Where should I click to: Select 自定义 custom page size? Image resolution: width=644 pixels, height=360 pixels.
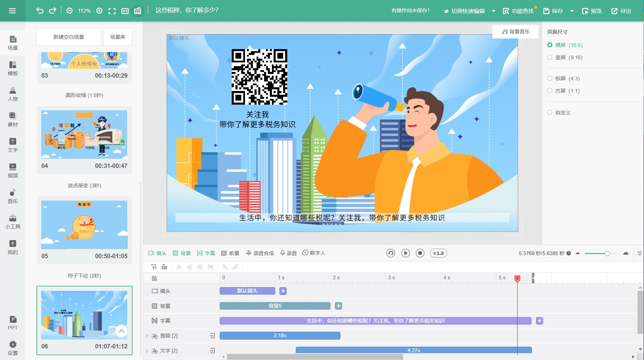559,112
